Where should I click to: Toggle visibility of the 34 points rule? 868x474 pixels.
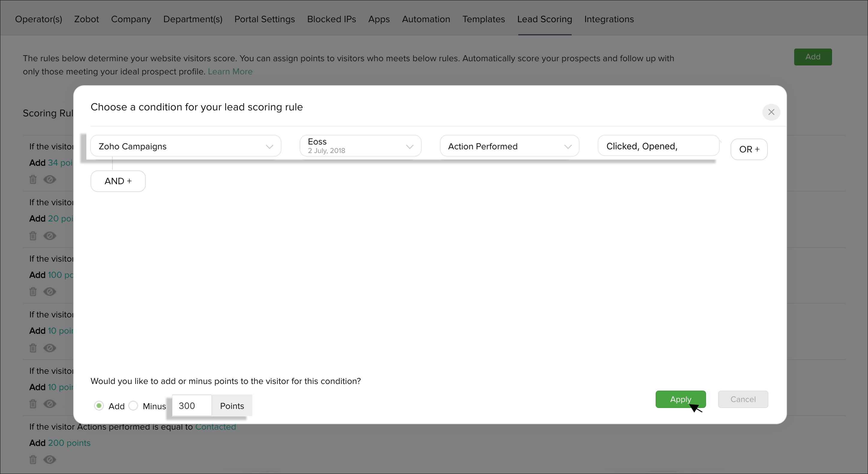[x=50, y=179]
